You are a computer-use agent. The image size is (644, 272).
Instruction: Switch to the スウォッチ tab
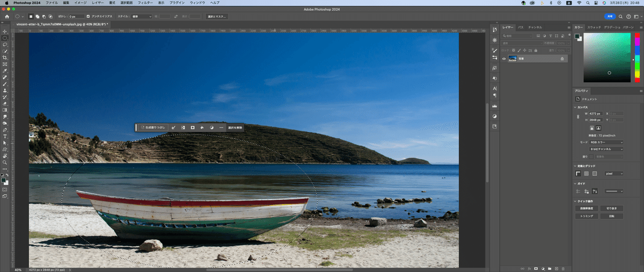(x=594, y=27)
